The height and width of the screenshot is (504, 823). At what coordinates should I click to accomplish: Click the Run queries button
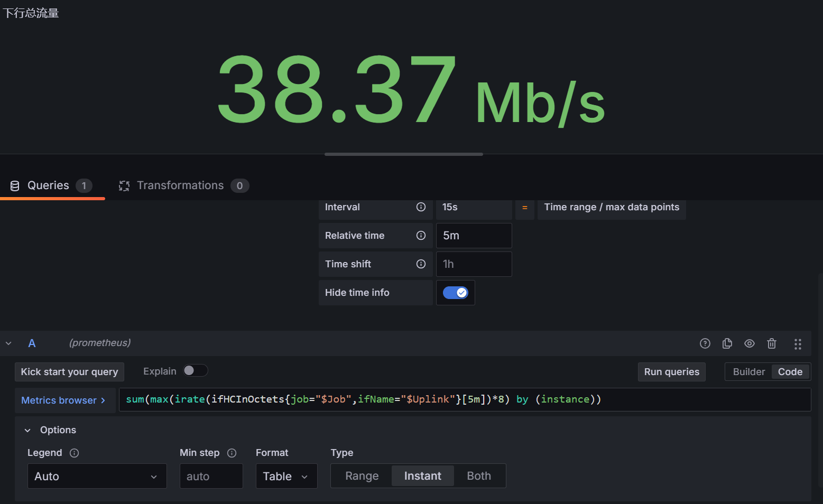671,372
